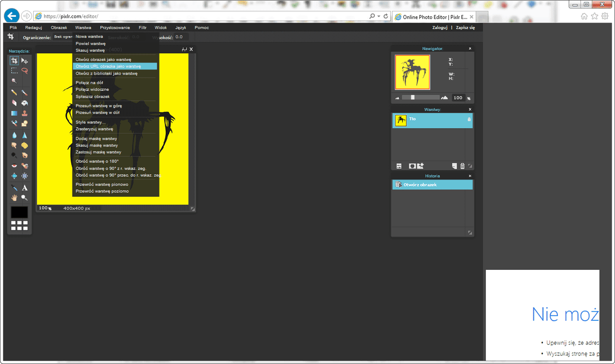Screen dimensions: 615x364
Task: Open the Obrazek menu
Action: tap(59, 27)
